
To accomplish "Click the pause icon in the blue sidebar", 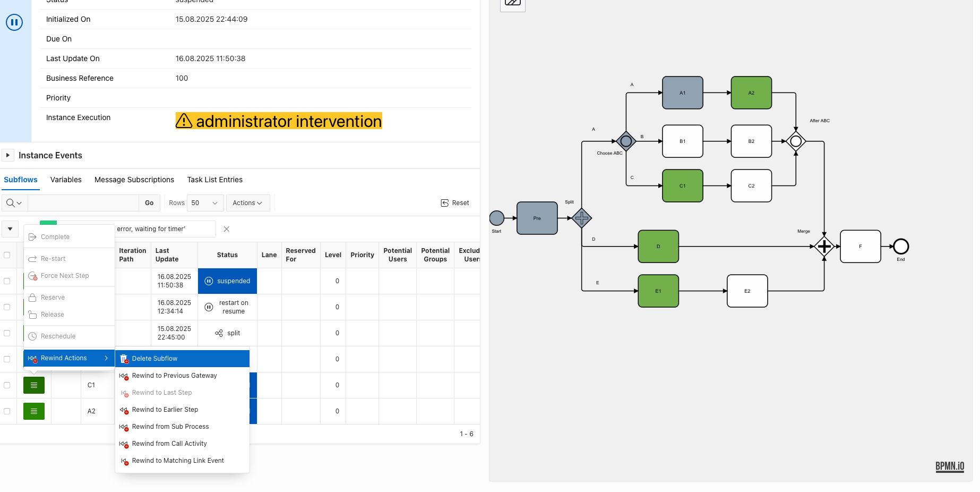I will coord(14,22).
